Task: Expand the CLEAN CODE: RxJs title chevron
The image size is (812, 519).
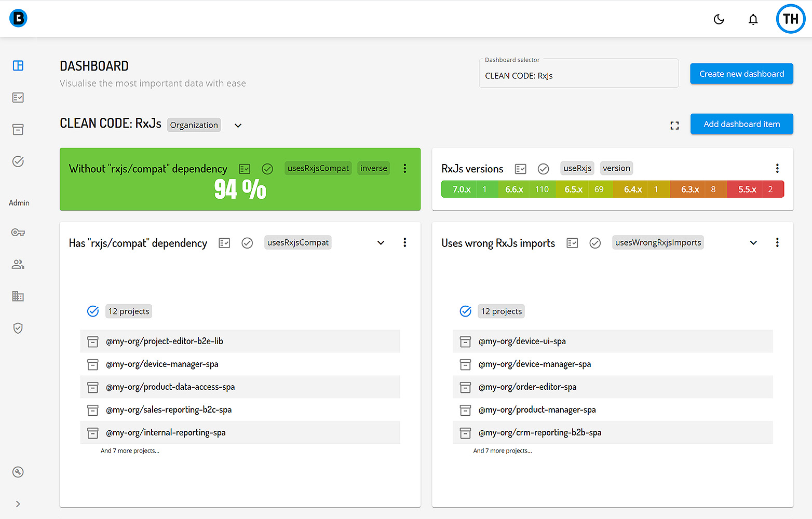Action: point(238,126)
